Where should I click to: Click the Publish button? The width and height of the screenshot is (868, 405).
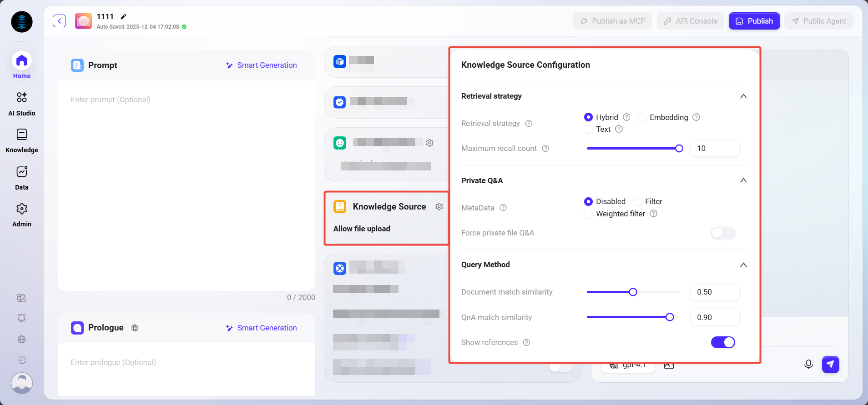click(x=754, y=21)
